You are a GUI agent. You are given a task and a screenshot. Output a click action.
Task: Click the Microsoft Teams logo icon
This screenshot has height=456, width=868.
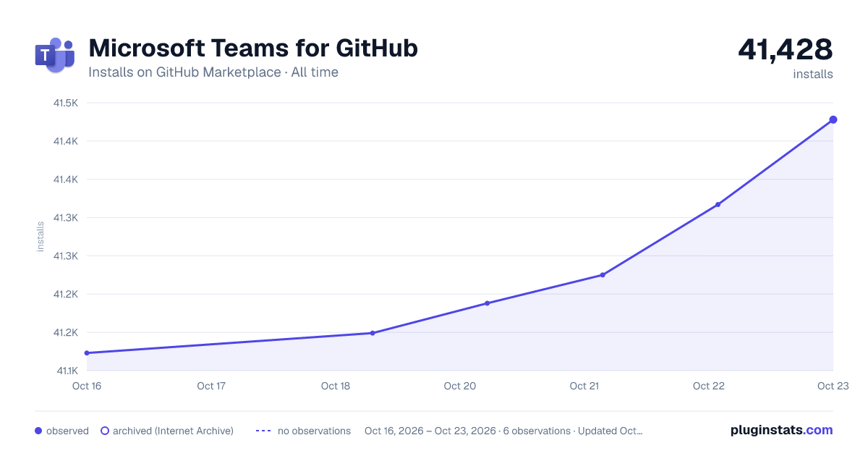tap(54, 56)
